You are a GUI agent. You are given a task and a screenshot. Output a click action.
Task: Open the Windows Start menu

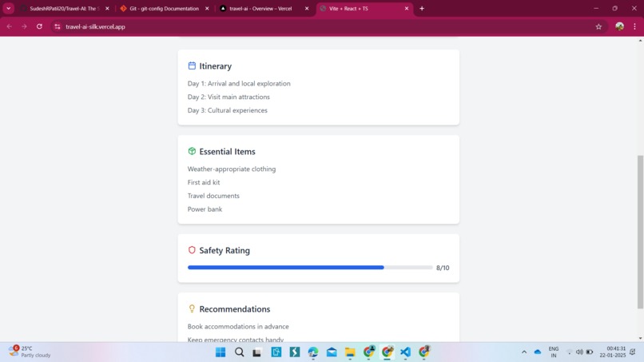[221, 352]
